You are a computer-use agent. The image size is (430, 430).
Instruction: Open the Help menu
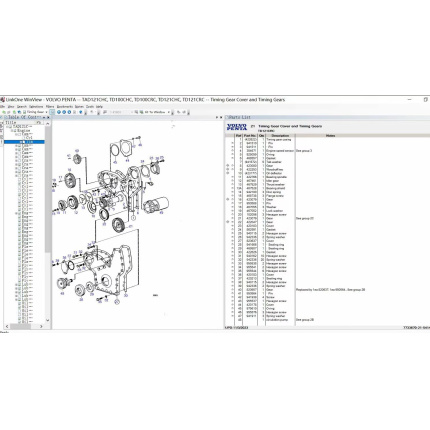pyautogui.click(x=99, y=107)
